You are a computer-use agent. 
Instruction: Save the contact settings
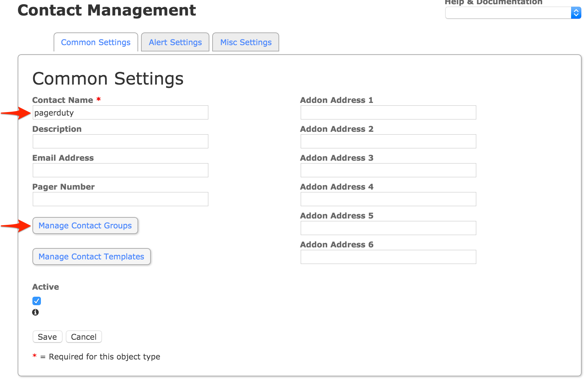47,337
